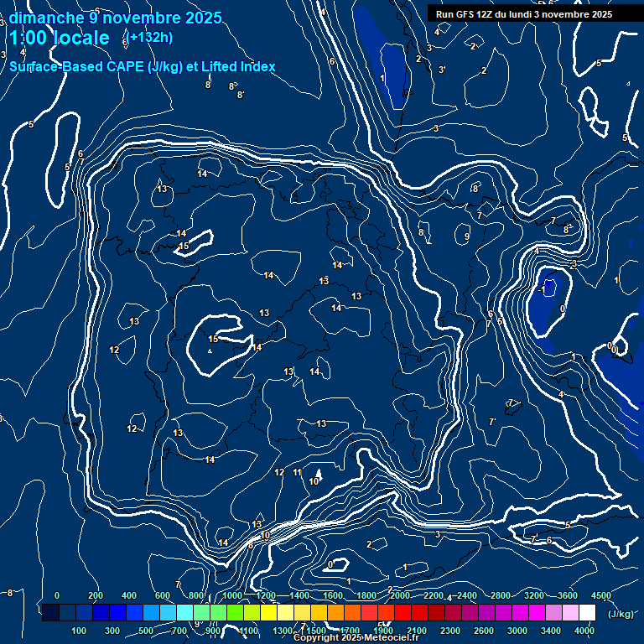Pick the magenta swatch above the 3000 label
The width and height of the screenshot is (644, 644).
520,613
